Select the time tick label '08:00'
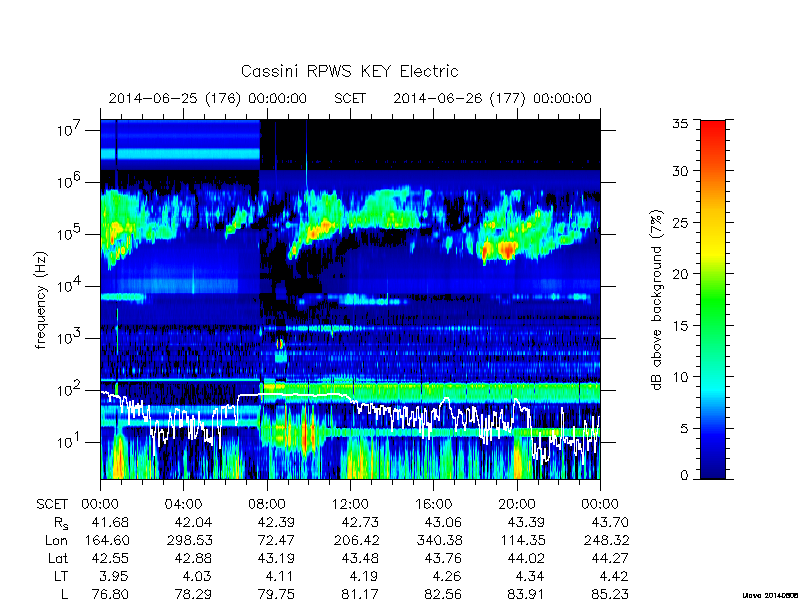 click(267, 505)
